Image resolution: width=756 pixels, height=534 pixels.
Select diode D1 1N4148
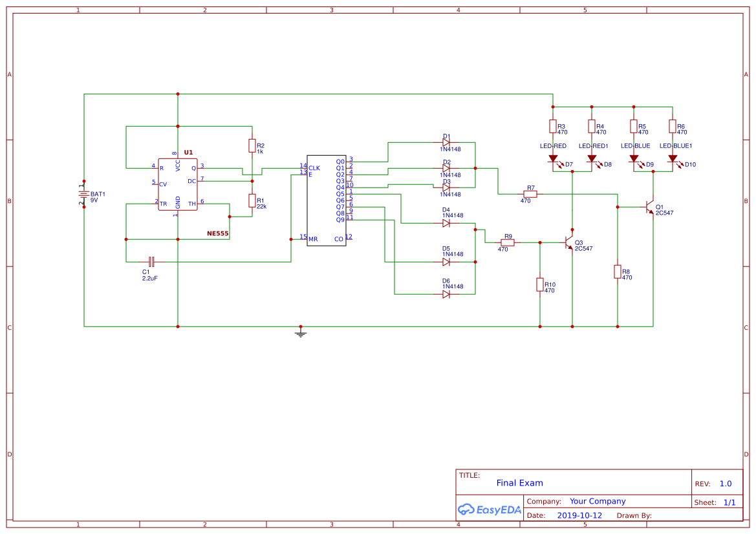(x=446, y=142)
